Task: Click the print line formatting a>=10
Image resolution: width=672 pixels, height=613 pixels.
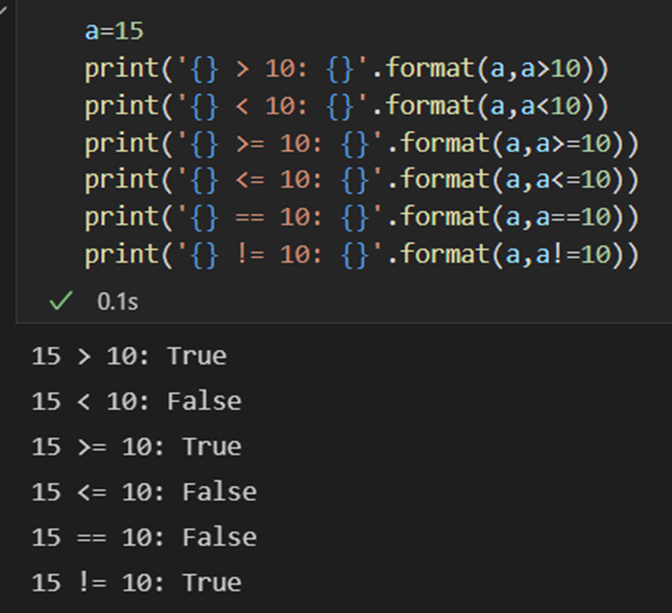Action: click(x=362, y=144)
